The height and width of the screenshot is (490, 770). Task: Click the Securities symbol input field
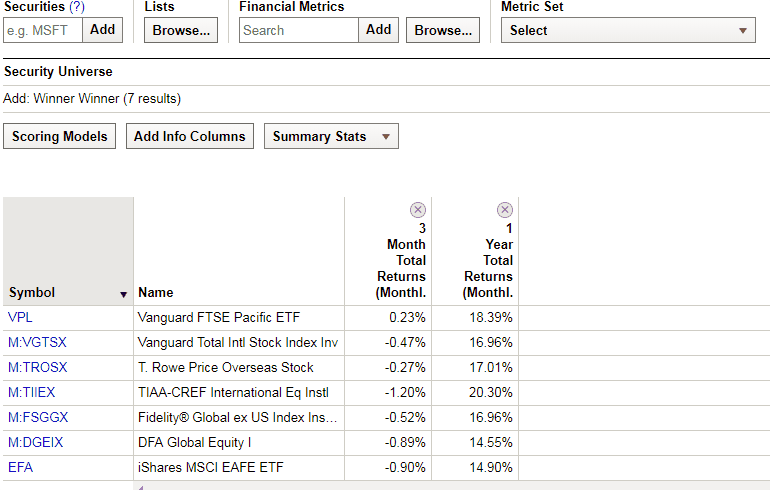[43, 30]
